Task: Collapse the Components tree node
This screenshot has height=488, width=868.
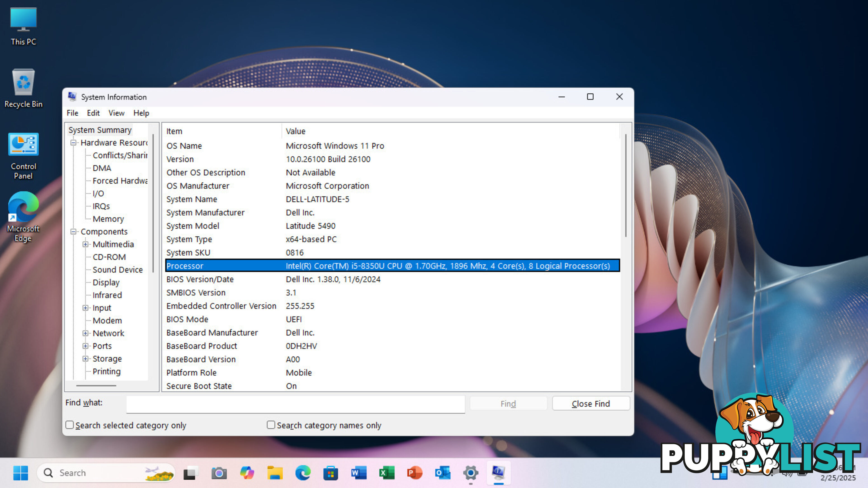Action: click(73, 231)
